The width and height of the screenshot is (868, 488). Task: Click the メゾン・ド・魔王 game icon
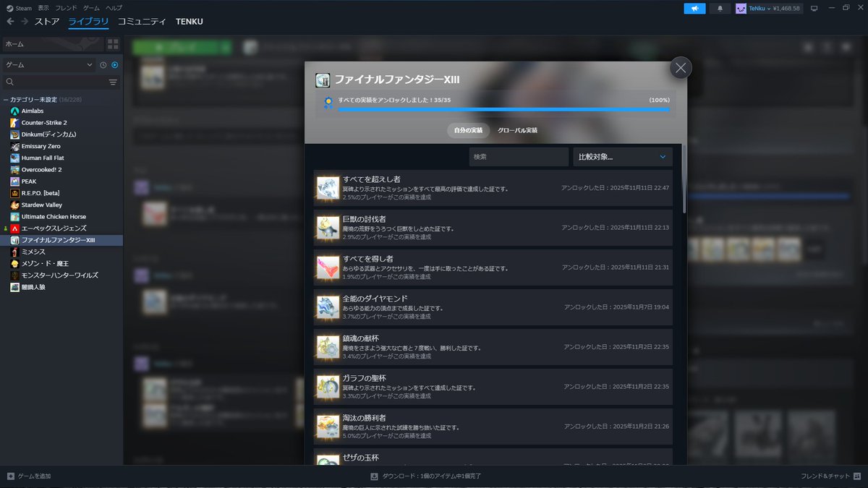[x=14, y=264]
